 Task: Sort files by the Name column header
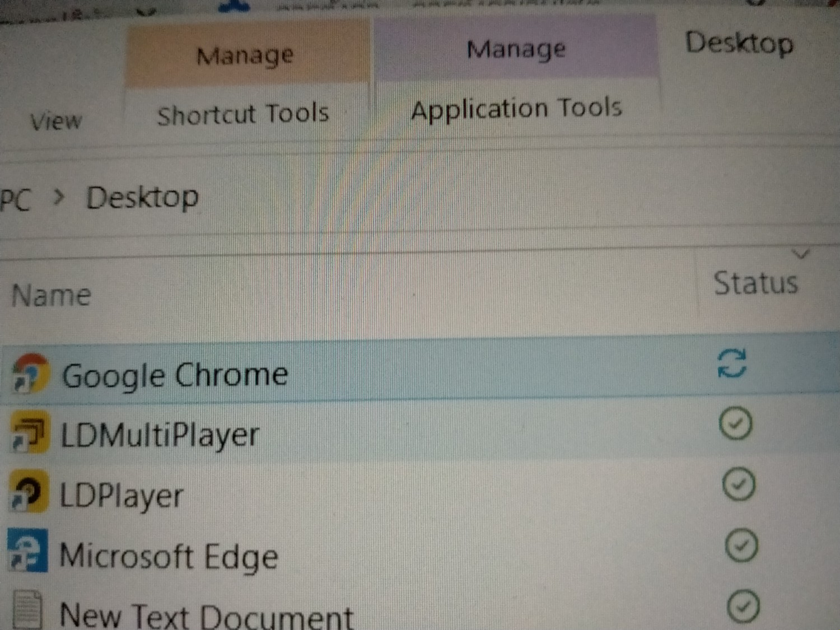coord(51,295)
